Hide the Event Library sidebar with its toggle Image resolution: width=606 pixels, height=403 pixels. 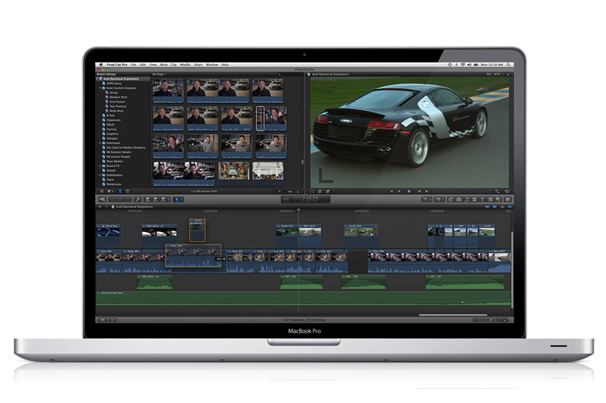pos(102,191)
